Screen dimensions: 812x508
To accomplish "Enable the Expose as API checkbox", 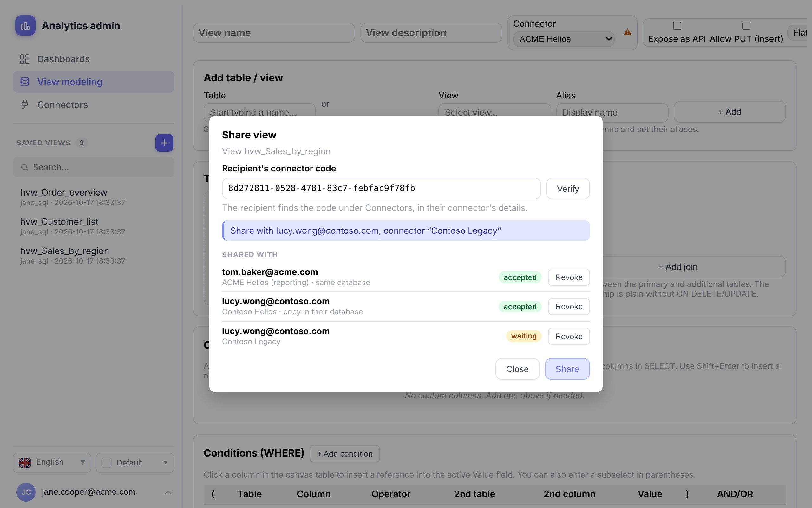I will tap(677, 26).
